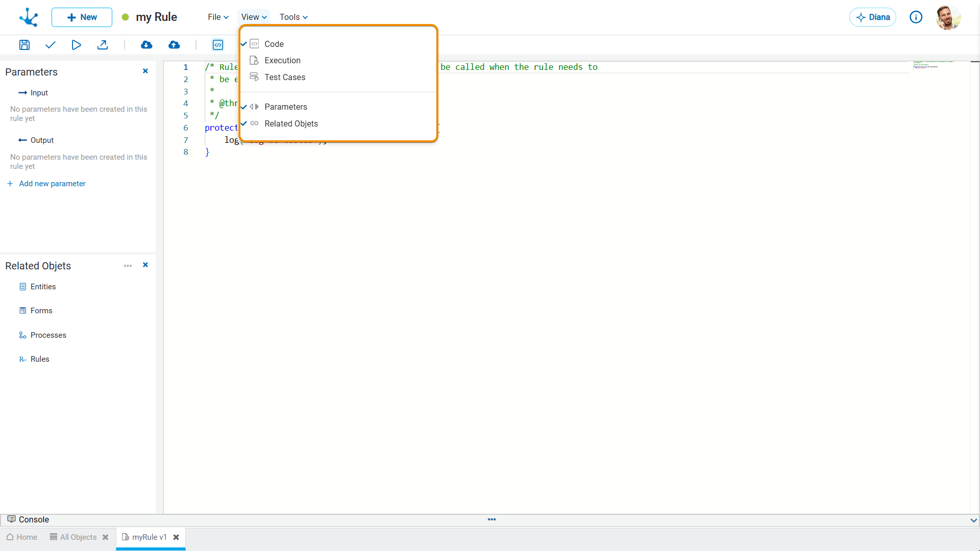Screen dimensions: 980x551
Task: Click the code view toolbar icon
Action: tap(218, 45)
